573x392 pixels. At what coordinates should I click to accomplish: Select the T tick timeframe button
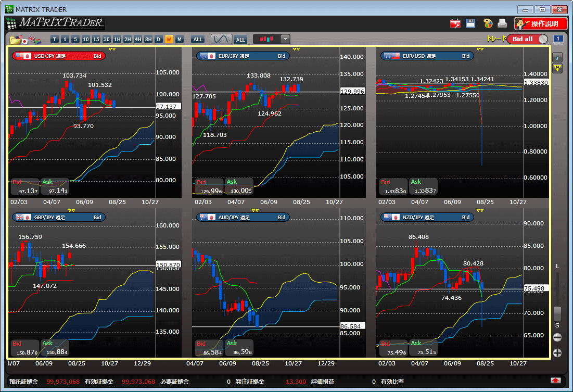(x=55, y=40)
